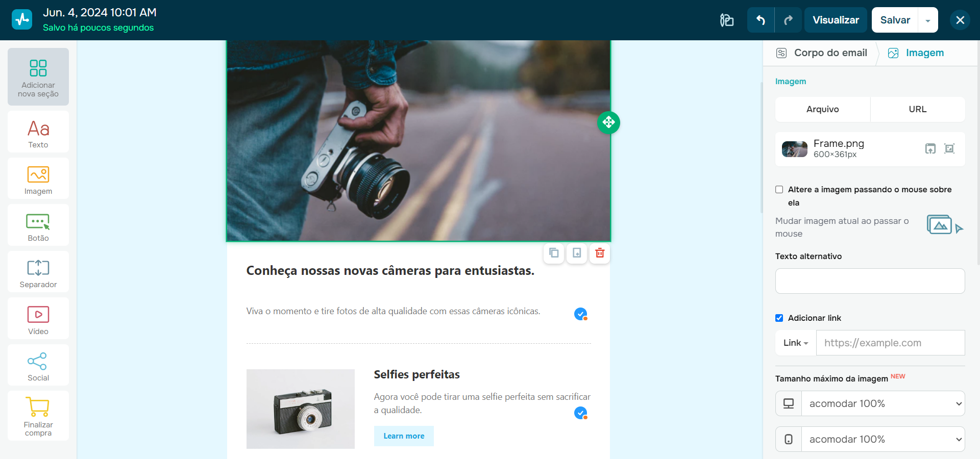Image resolution: width=980 pixels, height=459 pixels.
Task: Click the Texto alternativo input field
Action: pos(870,281)
